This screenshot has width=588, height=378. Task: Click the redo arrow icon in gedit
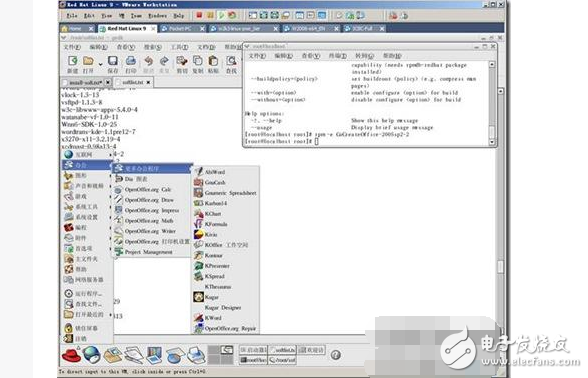point(164,61)
